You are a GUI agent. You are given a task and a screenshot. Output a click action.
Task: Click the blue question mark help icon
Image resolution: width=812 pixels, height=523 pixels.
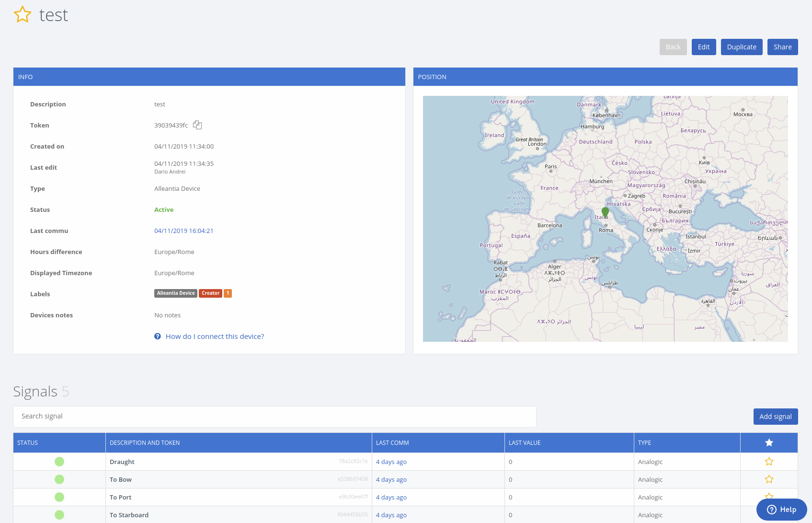158,337
